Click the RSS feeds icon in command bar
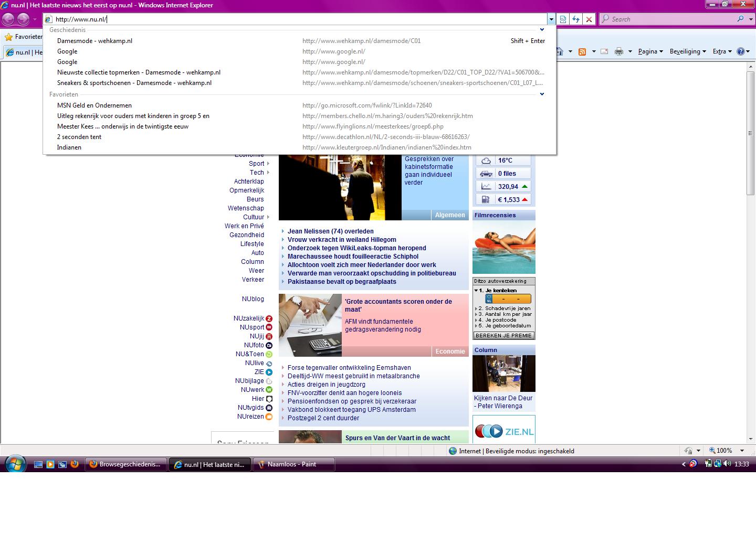Image resolution: width=756 pixels, height=554 pixels. tap(582, 51)
